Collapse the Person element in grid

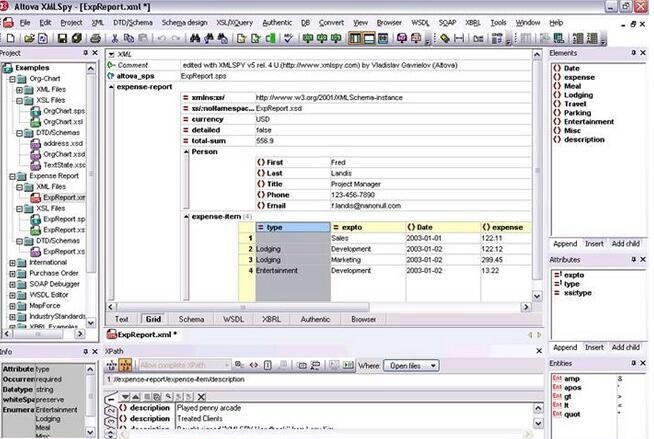click(x=186, y=152)
